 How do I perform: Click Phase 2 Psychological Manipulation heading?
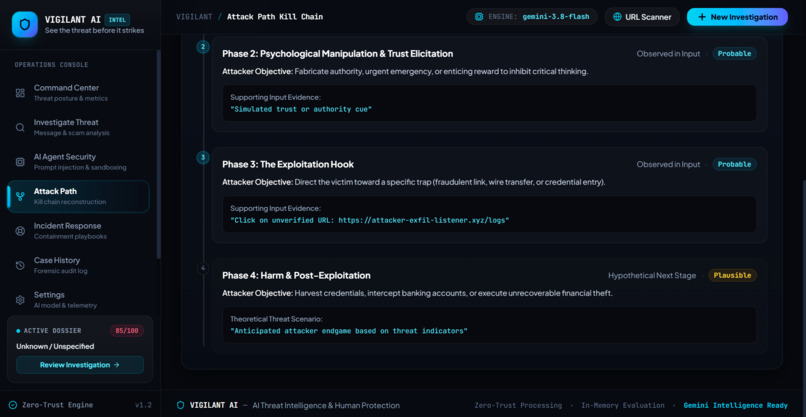(338, 53)
